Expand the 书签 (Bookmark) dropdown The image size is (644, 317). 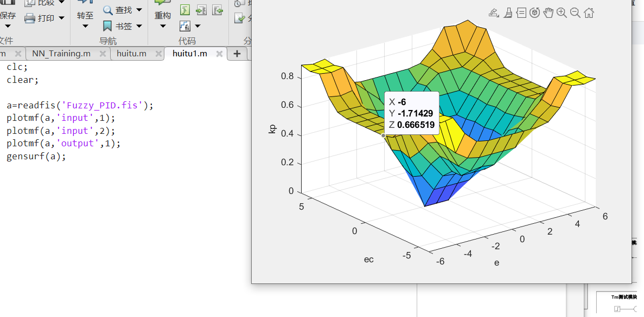point(139,25)
